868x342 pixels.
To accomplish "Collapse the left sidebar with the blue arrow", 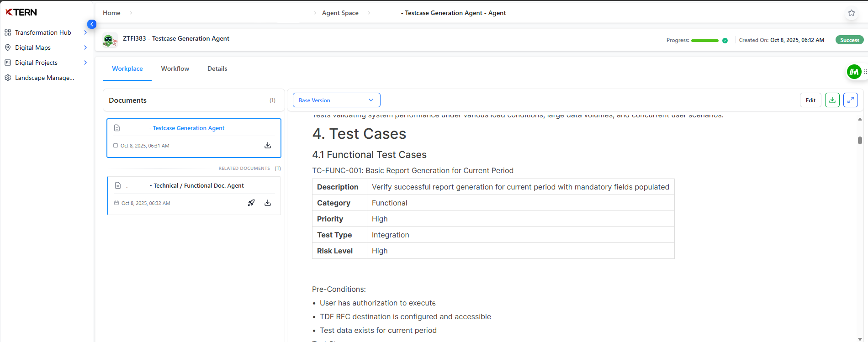I will click(92, 24).
